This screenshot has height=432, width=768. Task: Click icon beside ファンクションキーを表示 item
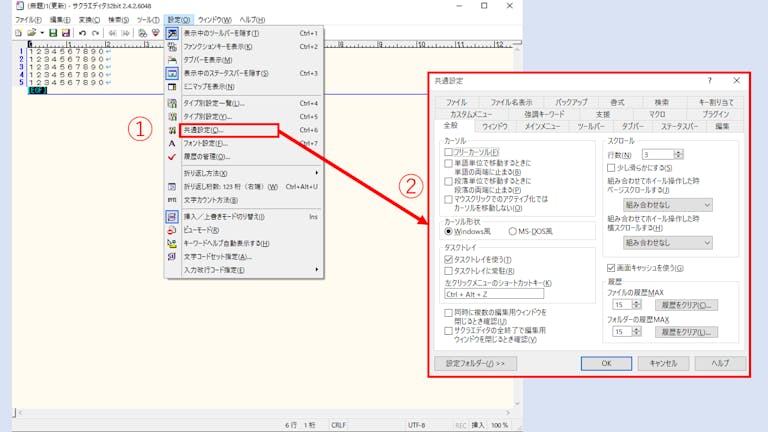172,47
